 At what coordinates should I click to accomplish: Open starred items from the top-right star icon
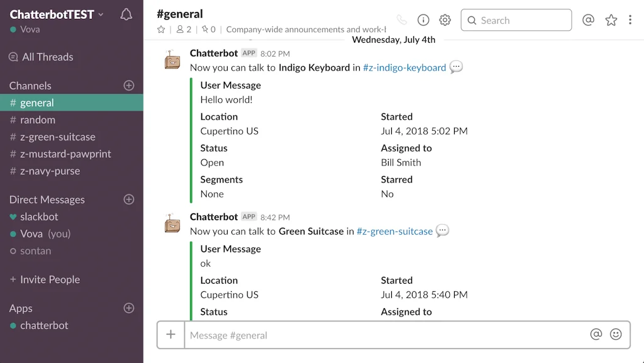611,20
